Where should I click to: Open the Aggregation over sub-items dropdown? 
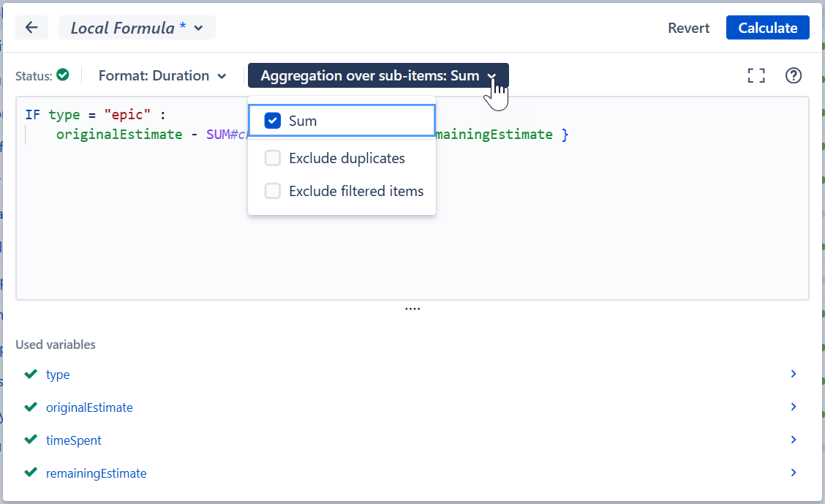coord(377,75)
